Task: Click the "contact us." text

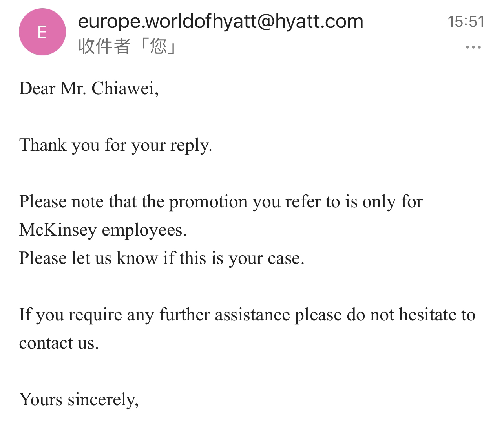Action: [59, 343]
